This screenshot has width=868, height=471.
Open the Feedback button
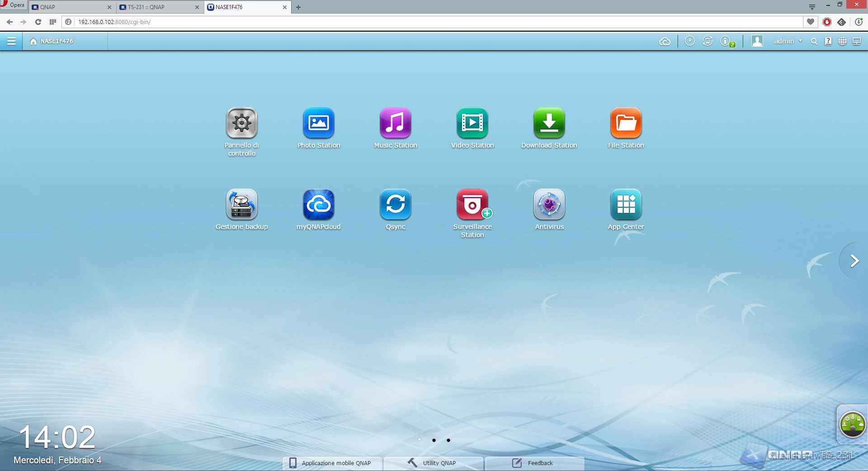pos(534,463)
